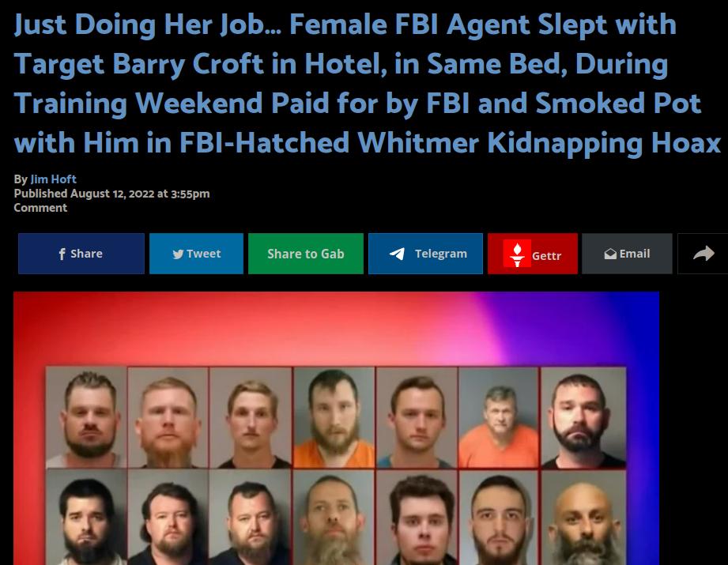Screen dimensions: 728x565
Task: Click the mugshot collage article image
Action: click(336, 428)
